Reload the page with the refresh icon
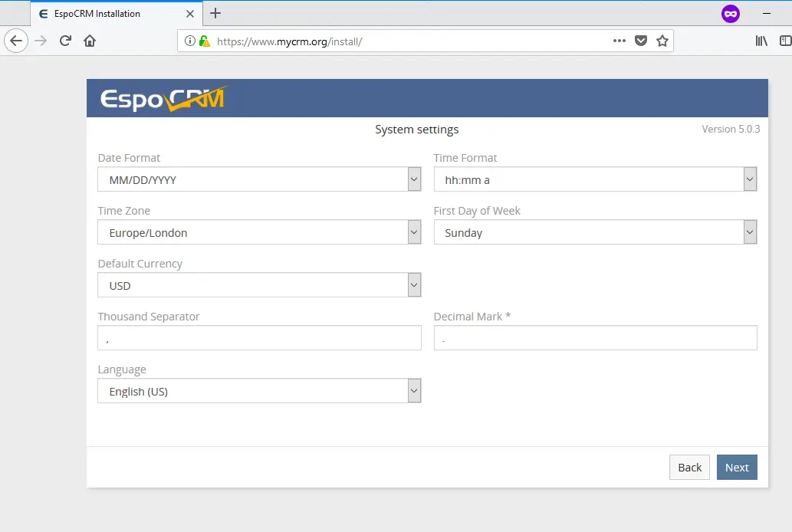Image resolution: width=792 pixels, height=532 pixels. pos(65,41)
